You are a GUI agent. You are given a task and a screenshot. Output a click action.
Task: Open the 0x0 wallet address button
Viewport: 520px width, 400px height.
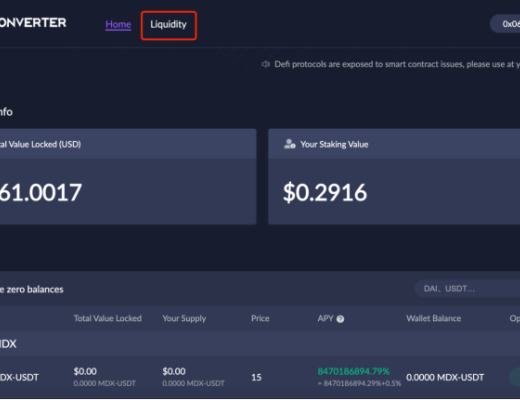tap(505, 24)
